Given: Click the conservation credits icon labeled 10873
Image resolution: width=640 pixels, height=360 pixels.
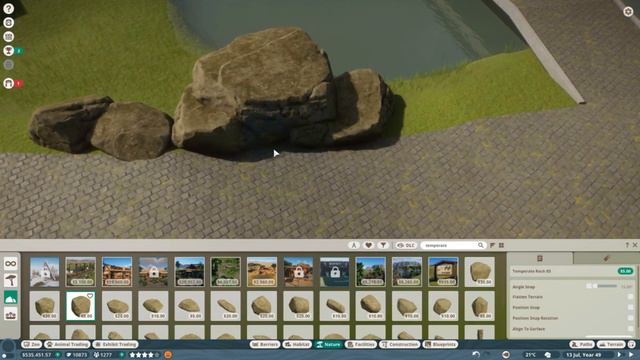Looking at the screenshot, I should coord(68,355).
